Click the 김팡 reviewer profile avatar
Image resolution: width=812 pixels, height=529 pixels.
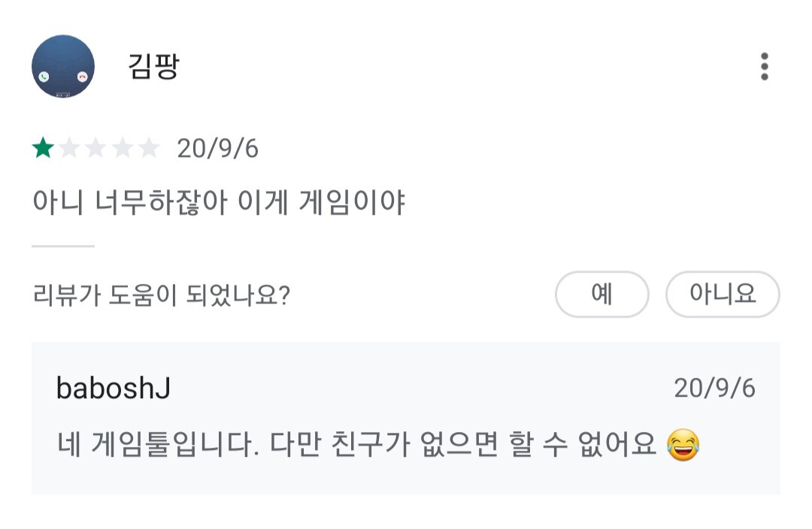pos(63,66)
